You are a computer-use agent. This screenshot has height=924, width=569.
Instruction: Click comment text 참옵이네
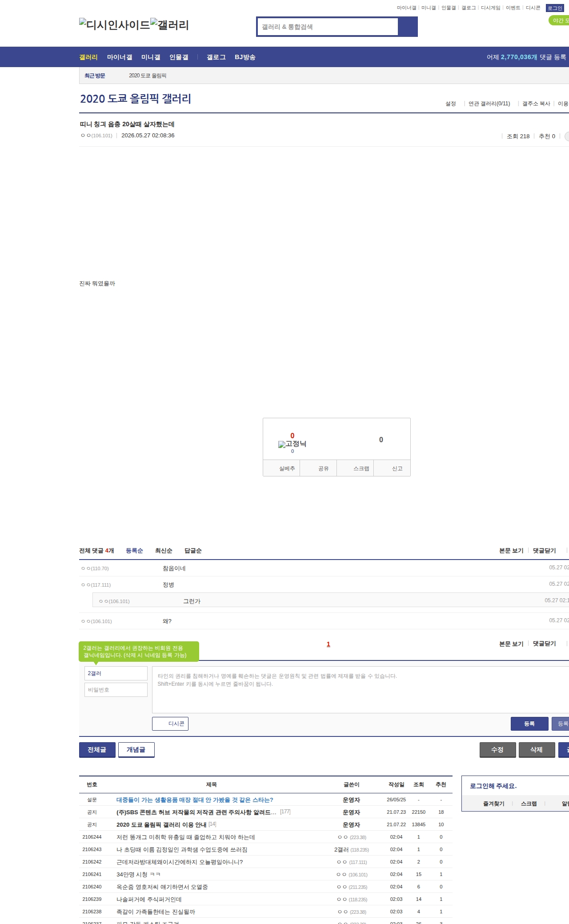[x=174, y=568]
